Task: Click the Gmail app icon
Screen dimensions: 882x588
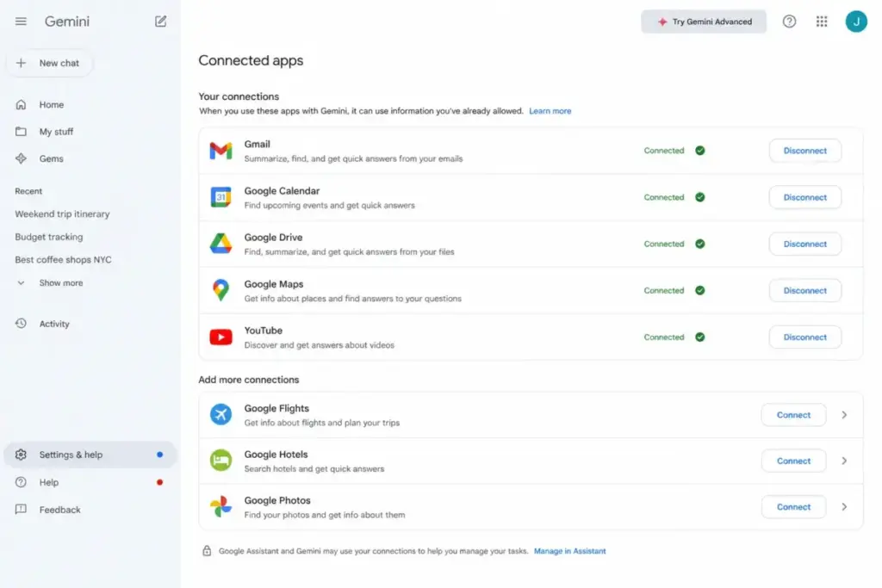Action: 221,151
